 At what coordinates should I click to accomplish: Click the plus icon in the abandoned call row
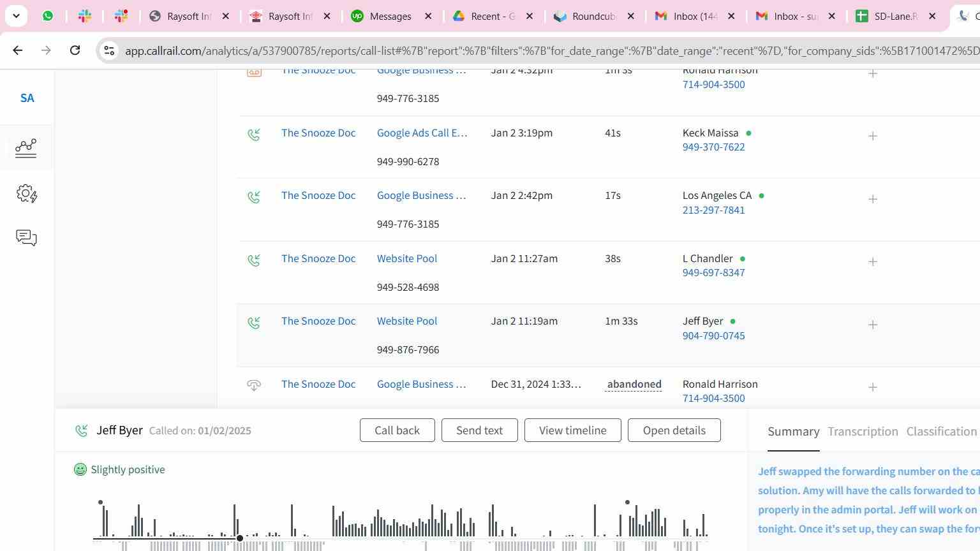[x=873, y=387]
